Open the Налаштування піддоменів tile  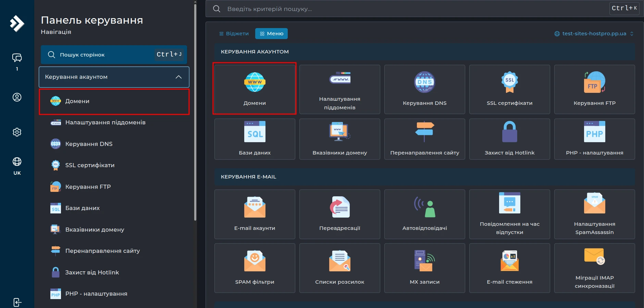339,89
